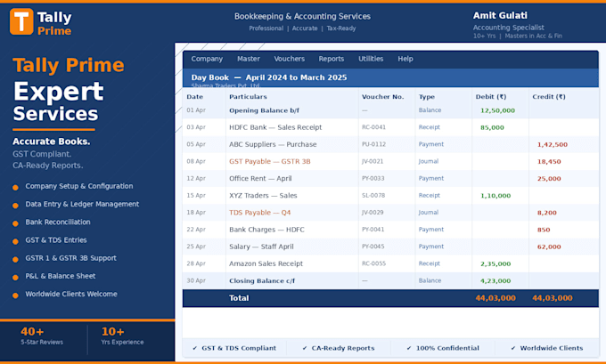Click credit amount 8,200
The height and width of the screenshot is (364, 606).
[x=547, y=213]
